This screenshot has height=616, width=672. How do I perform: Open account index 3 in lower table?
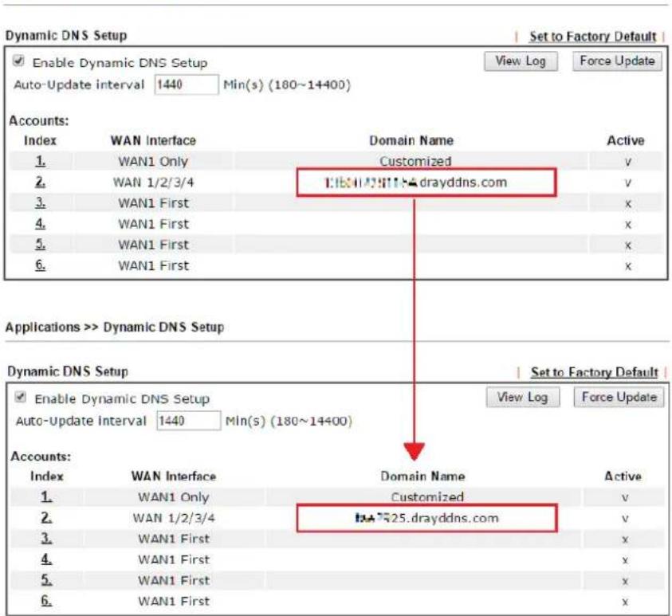click(46, 539)
